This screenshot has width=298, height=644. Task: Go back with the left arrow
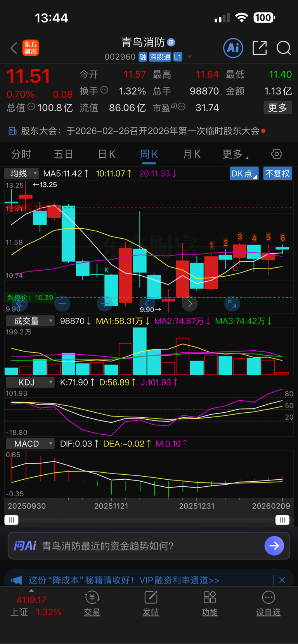point(14,48)
